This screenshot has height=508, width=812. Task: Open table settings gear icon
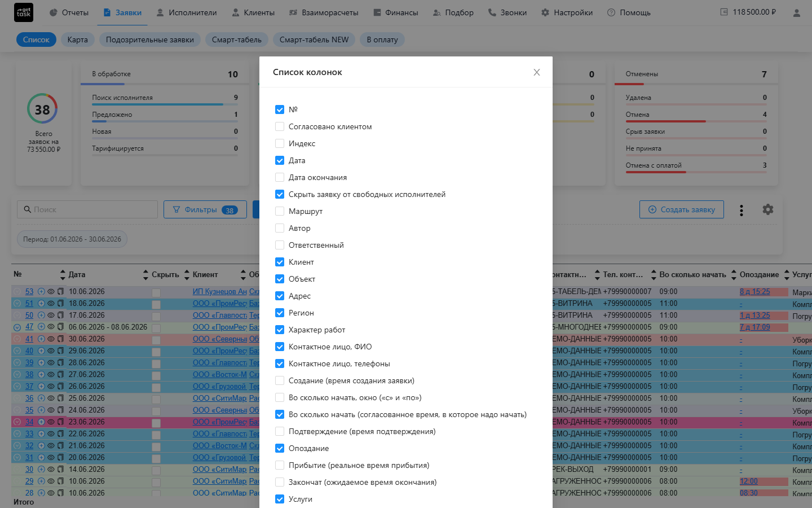point(767,209)
